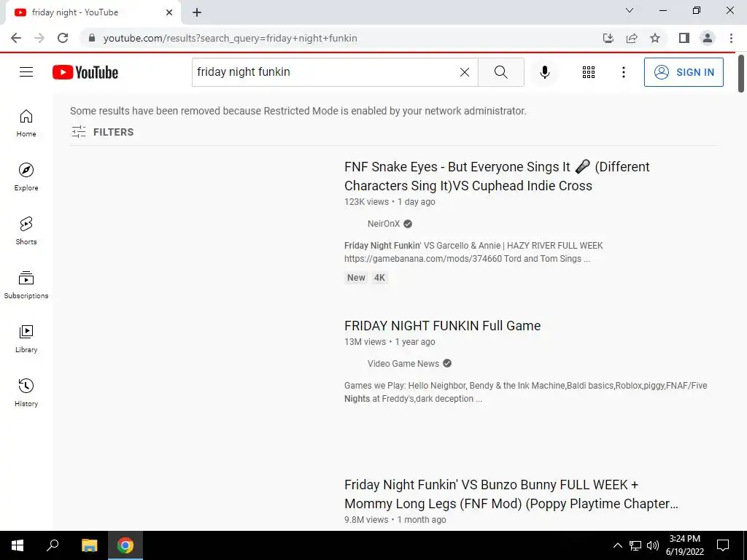Click the YouTube logo
The width and height of the screenshot is (747, 560).
coord(85,72)
